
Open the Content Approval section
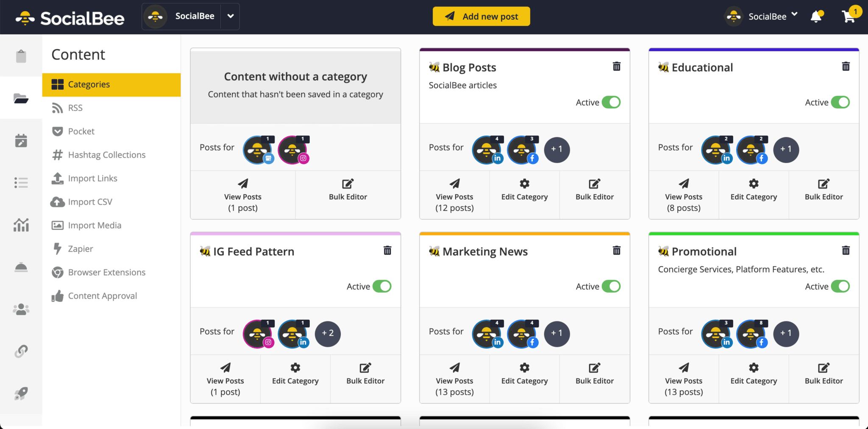103,296
